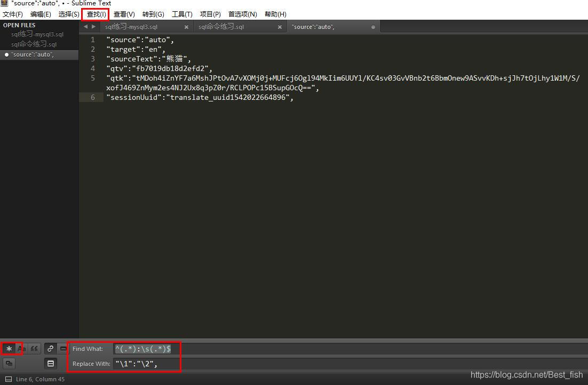Click line number 3 in the gutter
Screen dimensions: 588x385
pyautogui.click(x=93, y=59)
